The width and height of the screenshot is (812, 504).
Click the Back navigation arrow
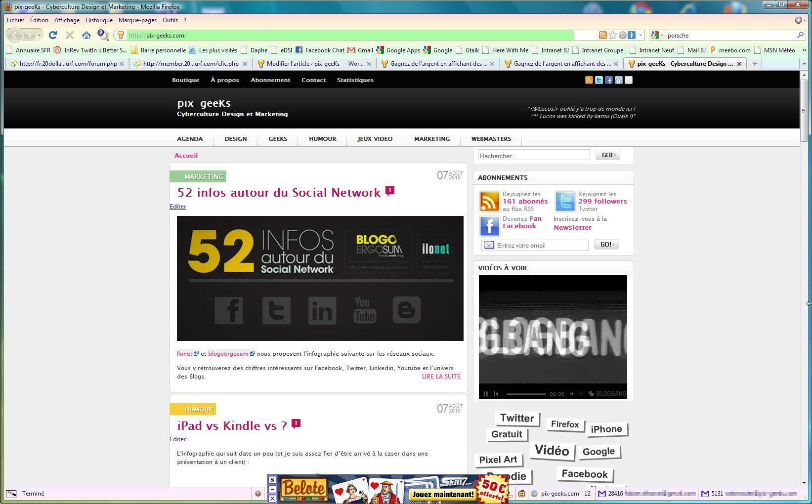click(15, 35)
